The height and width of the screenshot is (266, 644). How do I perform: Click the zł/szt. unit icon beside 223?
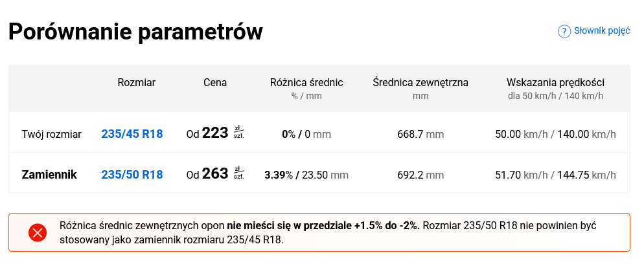[238, 133]
